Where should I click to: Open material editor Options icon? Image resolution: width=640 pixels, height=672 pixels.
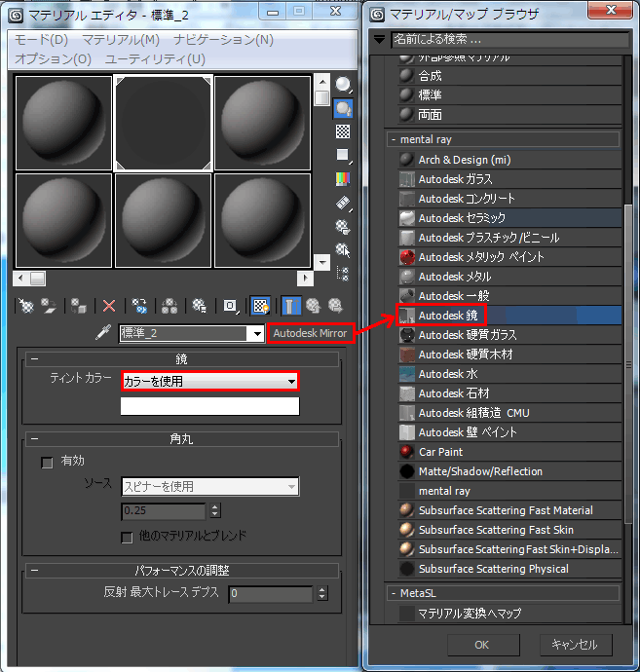(343, 226)
